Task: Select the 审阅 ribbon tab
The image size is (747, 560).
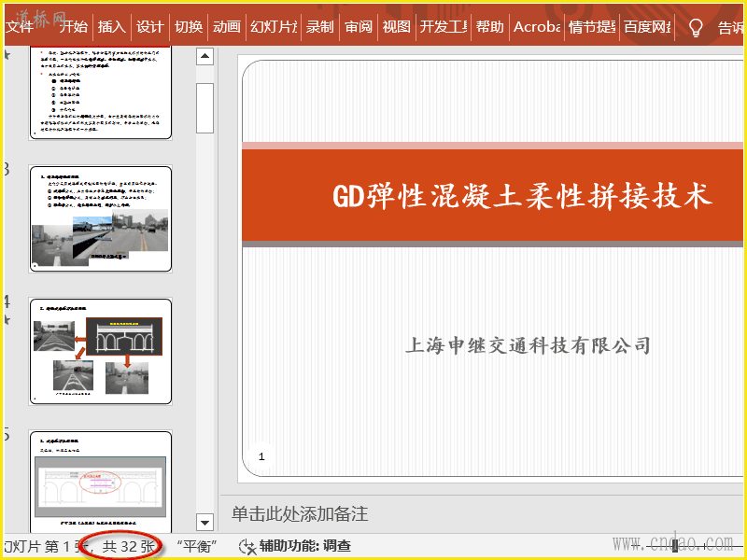Action: 359,27
